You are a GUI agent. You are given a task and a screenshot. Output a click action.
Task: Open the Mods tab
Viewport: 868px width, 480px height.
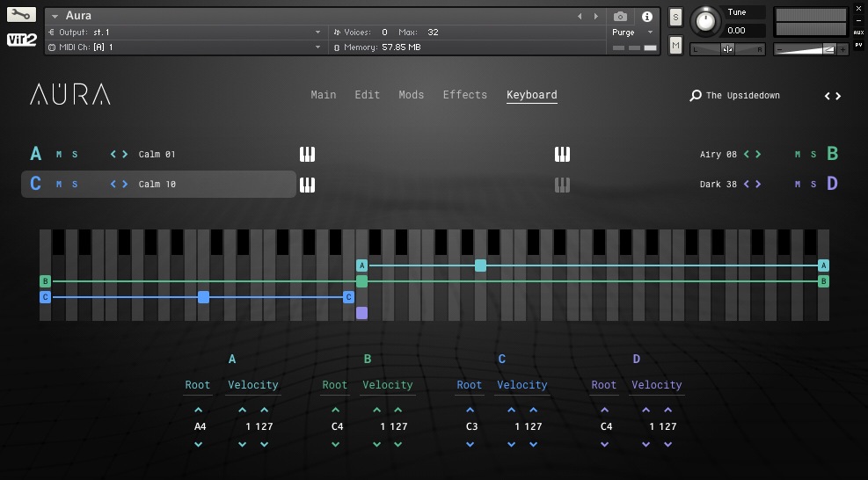click(x=411, y=95)
